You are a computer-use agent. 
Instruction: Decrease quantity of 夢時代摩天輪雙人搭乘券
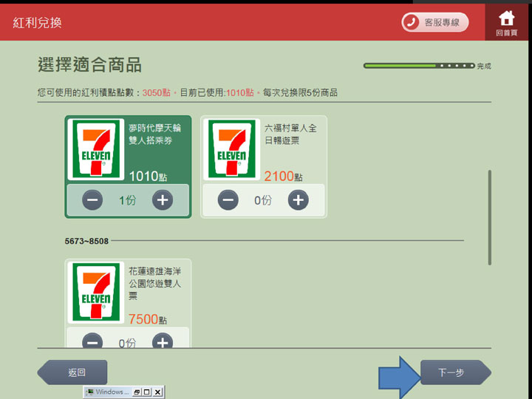(92, 199)
